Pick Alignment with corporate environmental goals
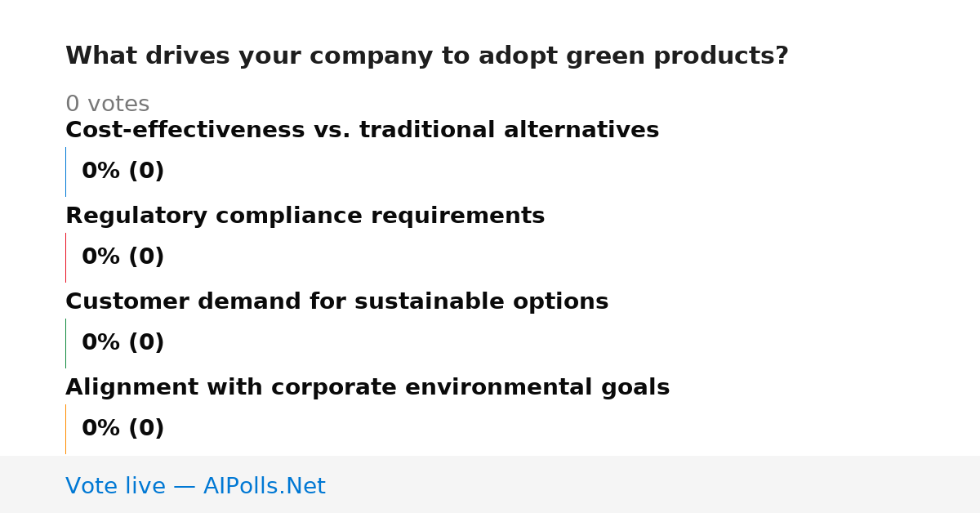Image resolution: width=980 pixels, height=513 pixels. click(x=367, y=388)
